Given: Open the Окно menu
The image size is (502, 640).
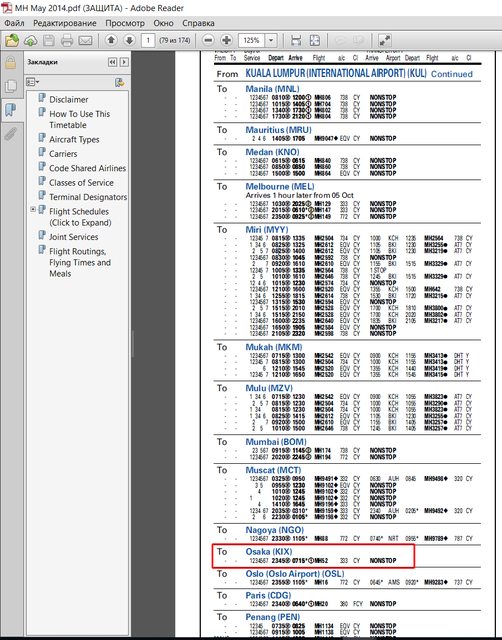Looking at the screenshot, I should click(163, 23).
